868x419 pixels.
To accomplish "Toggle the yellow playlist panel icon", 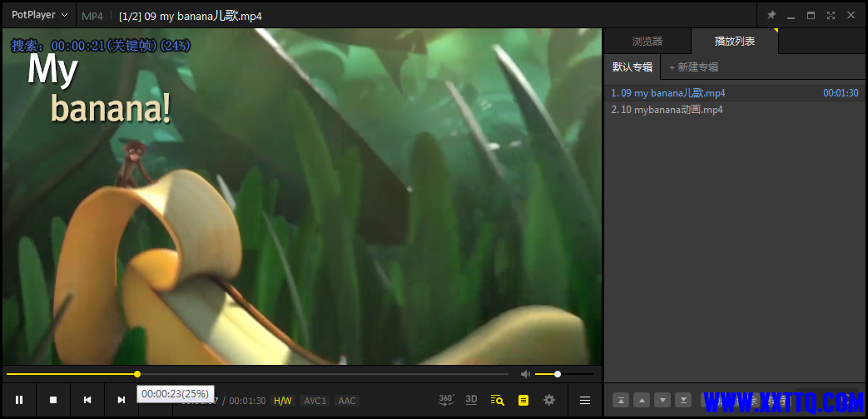I will (x=523, y=400).
